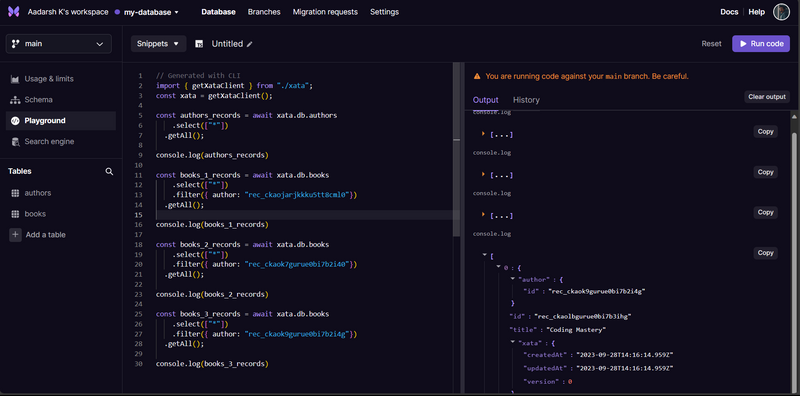Click console.log(authors_records) on line 9
Image resolution: width=800 pixels, height=396 pixels.
[x=212, y=155]
